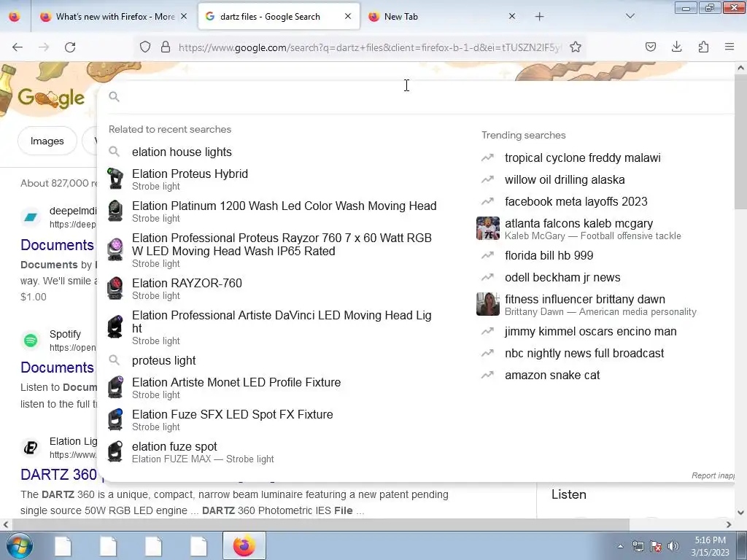Open DARTZ 360 search result link

58,474
